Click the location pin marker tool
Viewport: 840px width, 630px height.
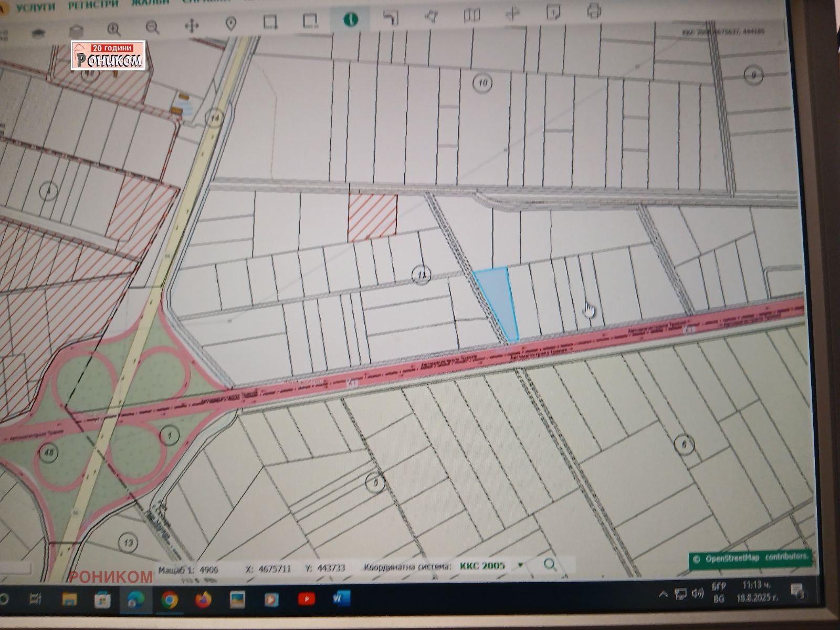click(230, 24)
